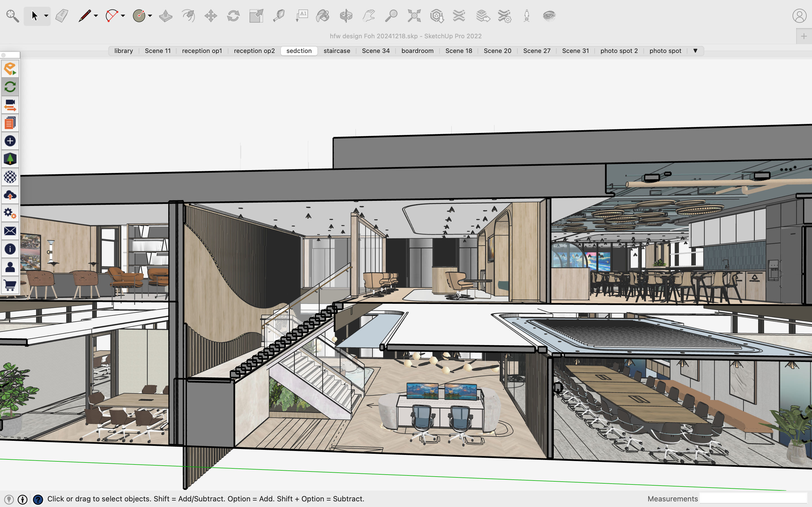Activate the Orbit tool
This screenshot has height=507, width=812.
point(346,16)
